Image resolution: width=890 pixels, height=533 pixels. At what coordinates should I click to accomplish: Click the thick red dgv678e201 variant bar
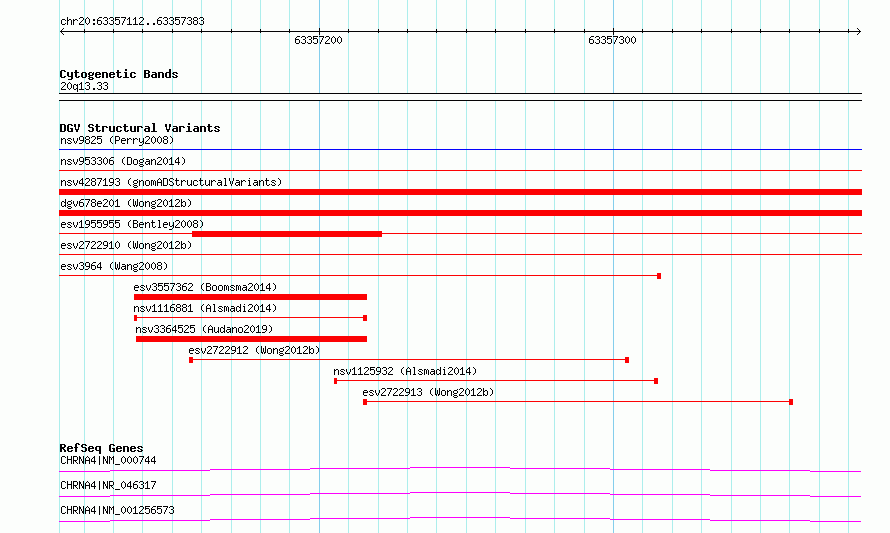point(460,213)
